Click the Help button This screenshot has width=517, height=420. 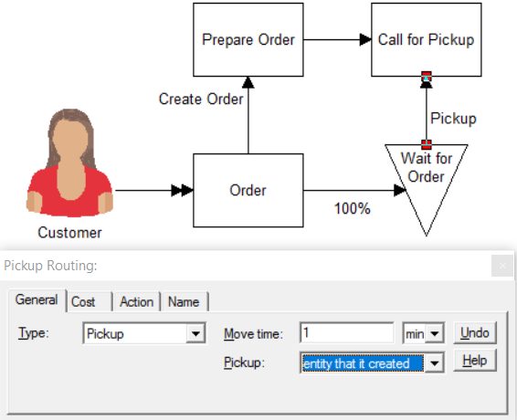coord(475,361)
